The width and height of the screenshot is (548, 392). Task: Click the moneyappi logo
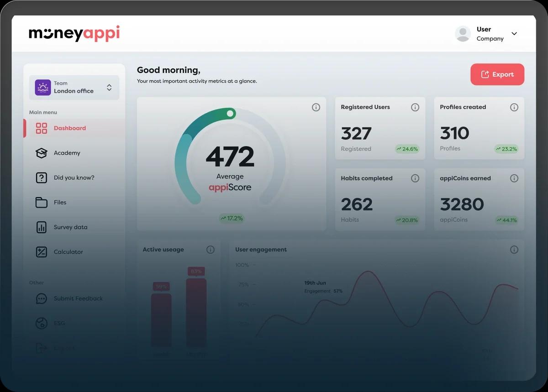pyautogui.click(x=74, y=33)
